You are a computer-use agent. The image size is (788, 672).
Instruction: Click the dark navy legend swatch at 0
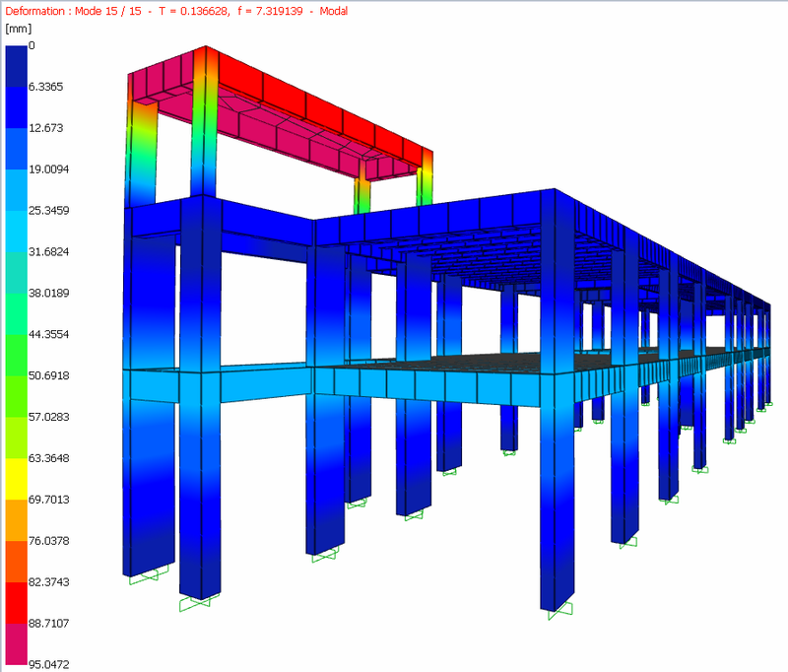[16, 66]
